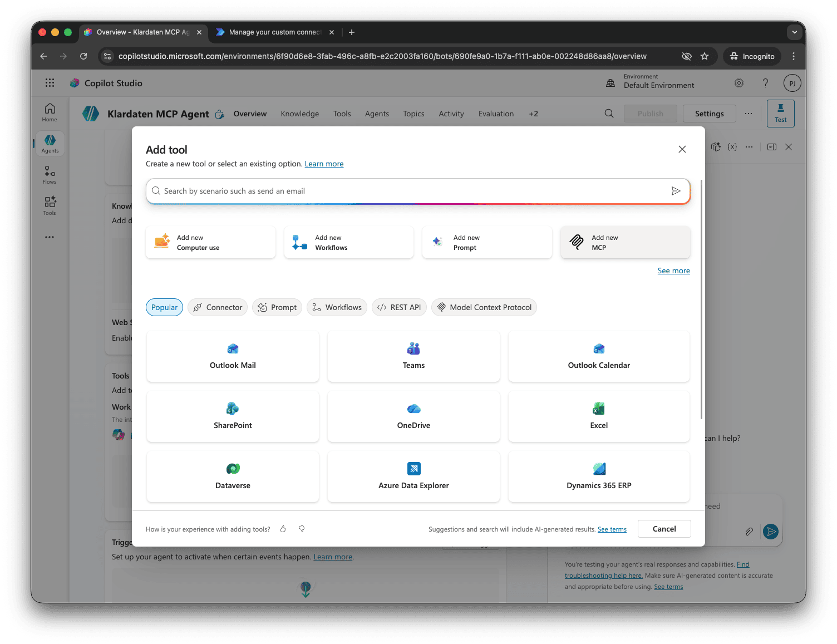The image size is (837, 644).
Task: Choose the Azure Data Explorer tool card
Action: 413,476
